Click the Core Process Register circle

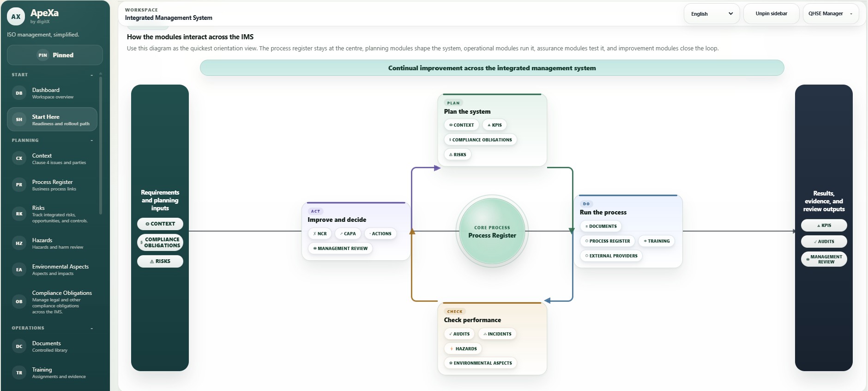[492, 231]
